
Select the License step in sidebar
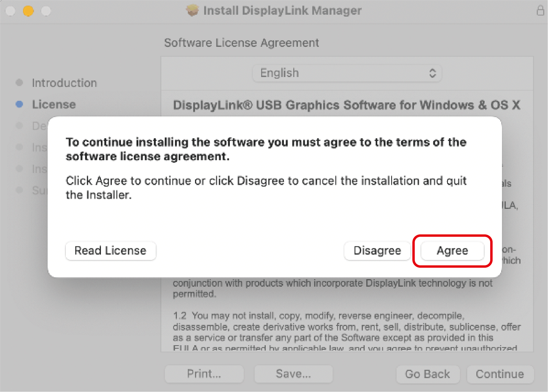coord(54,104)
